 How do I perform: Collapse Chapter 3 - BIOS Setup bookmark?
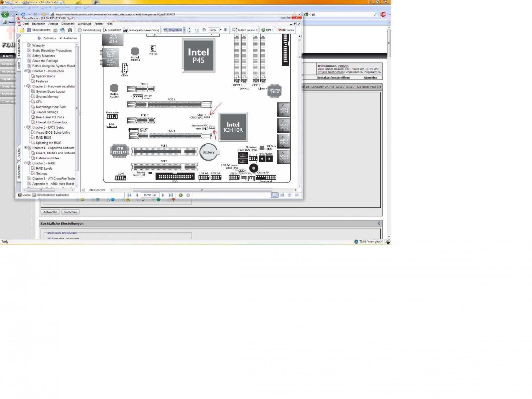[x=26, y=127]
